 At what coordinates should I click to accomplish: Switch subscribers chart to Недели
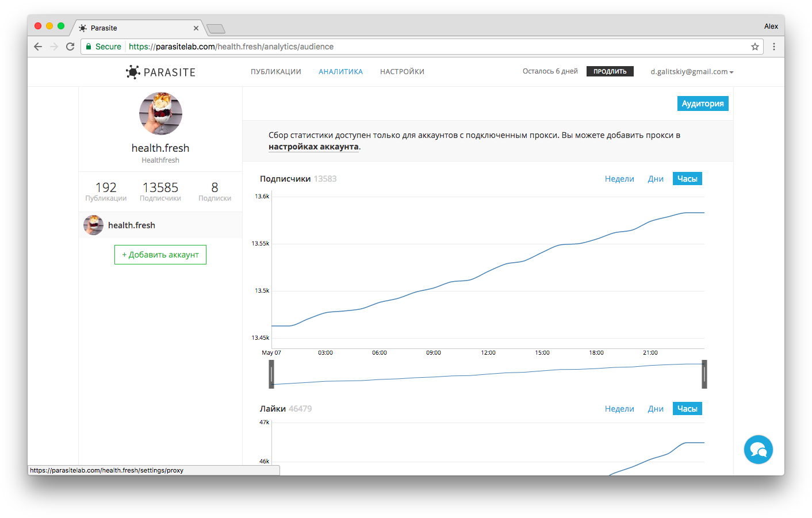pyautogui.click(x=619, y=179)
